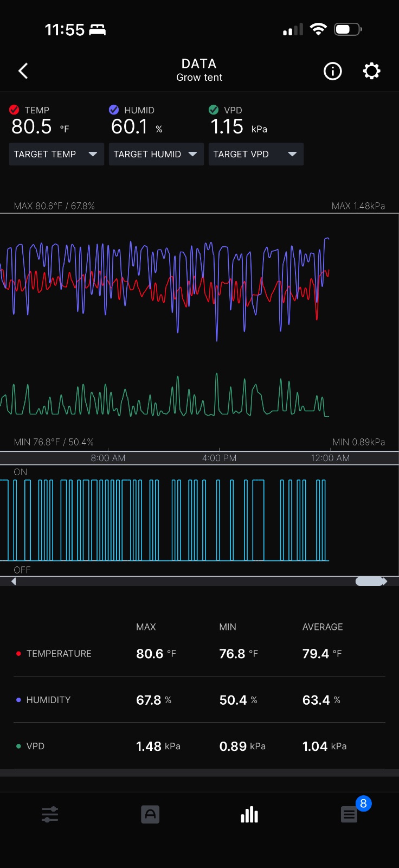Click the left scroll arrow under the chart
The height and width of the screenshot is (868, 399).
tap(14, 581)
